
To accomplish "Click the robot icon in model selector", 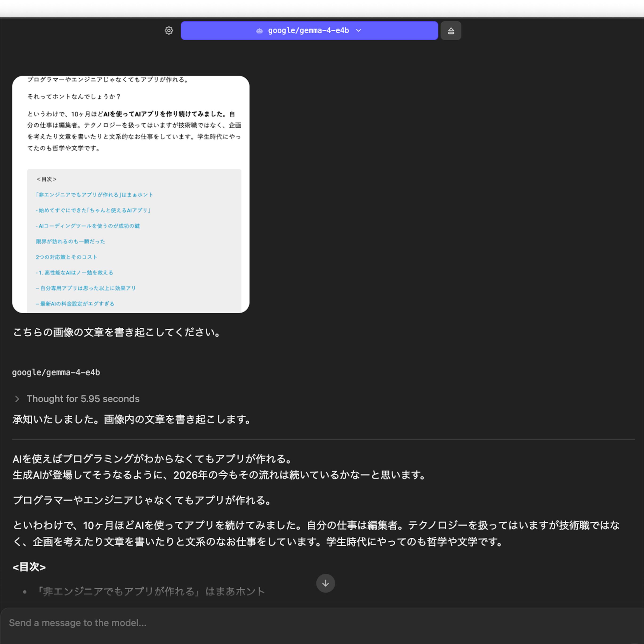I will pyautogui.click(x=259, y=31).
